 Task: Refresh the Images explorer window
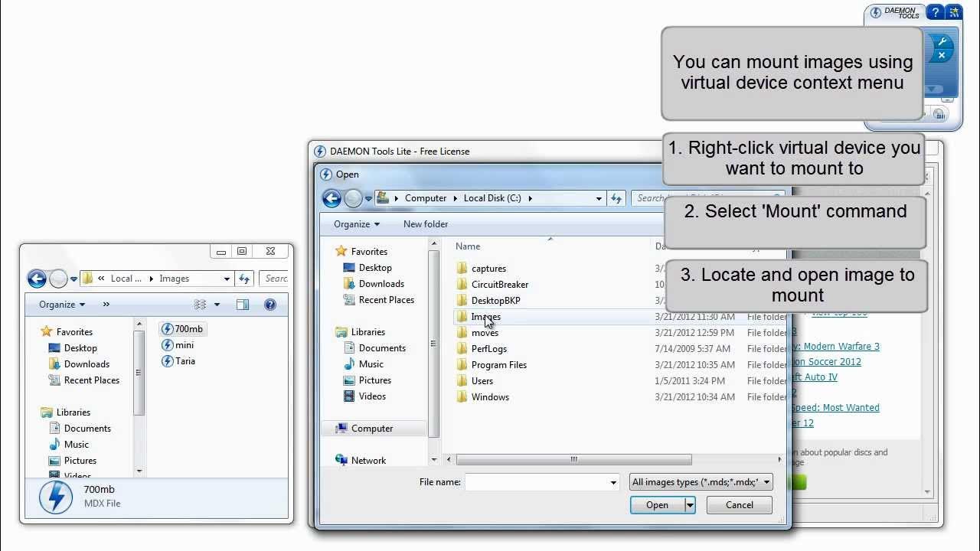pyautogui.click(x=244, y=279)
